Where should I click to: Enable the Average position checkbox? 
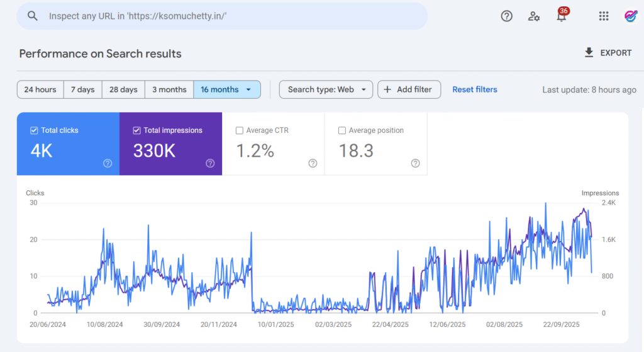tap(342, 130)
